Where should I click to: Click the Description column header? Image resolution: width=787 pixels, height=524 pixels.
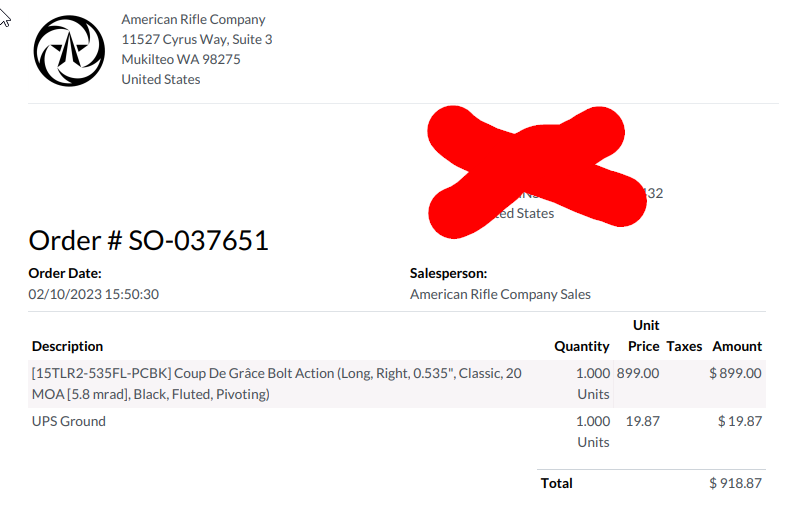click(x=67, y=346)
